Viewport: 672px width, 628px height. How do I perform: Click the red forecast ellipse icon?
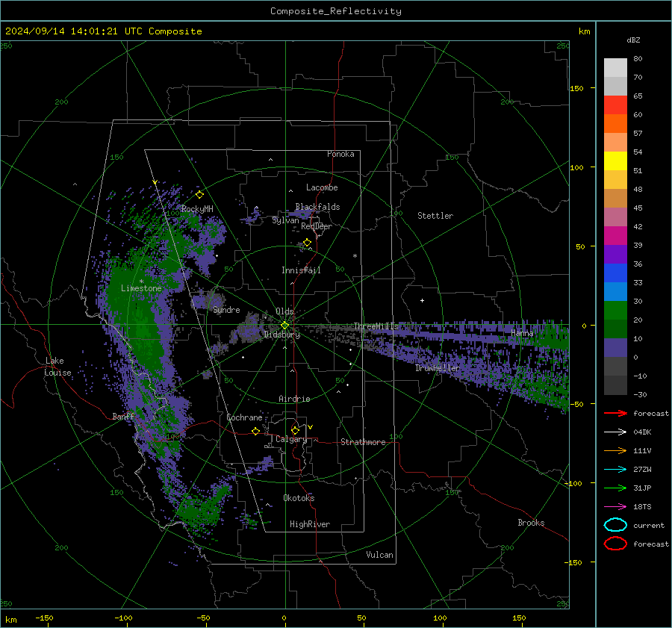coord(615,544)
